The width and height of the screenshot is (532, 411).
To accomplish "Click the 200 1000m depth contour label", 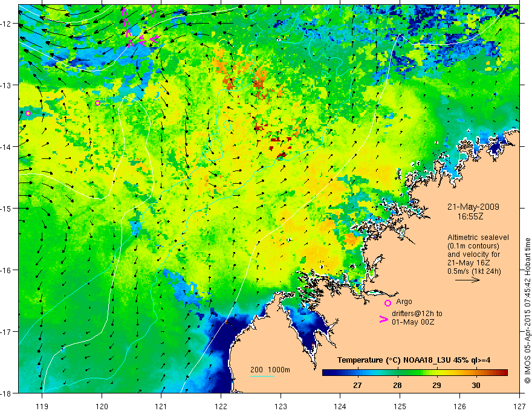I will coord(270,370).
